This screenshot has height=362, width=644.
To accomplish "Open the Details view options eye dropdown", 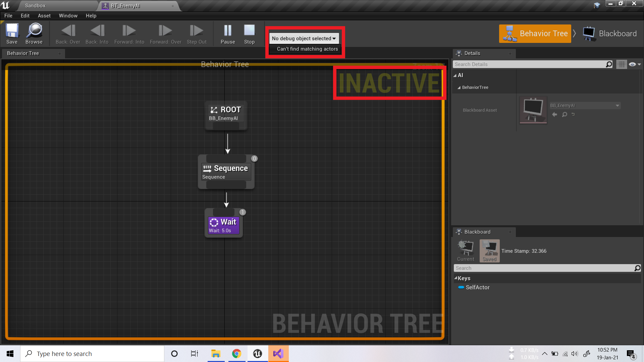I will pyautogui.click(x=635, y=64).
